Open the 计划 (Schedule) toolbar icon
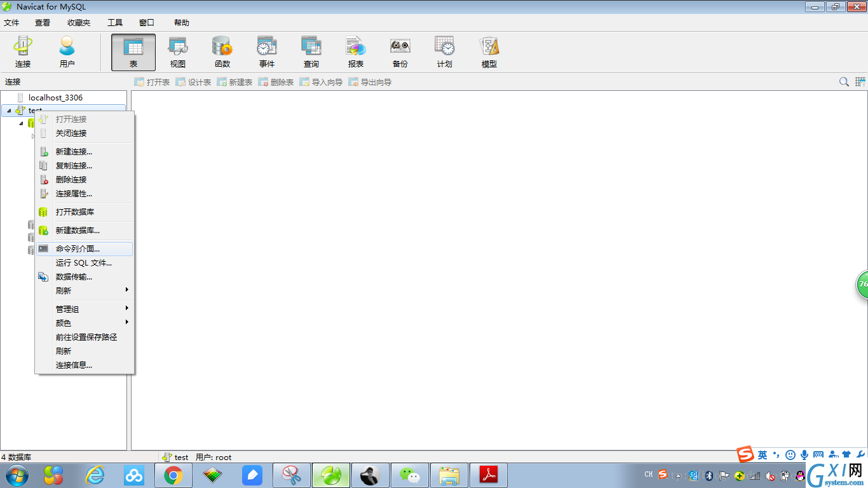Screen dimensions: 868x488 [445, 52]
